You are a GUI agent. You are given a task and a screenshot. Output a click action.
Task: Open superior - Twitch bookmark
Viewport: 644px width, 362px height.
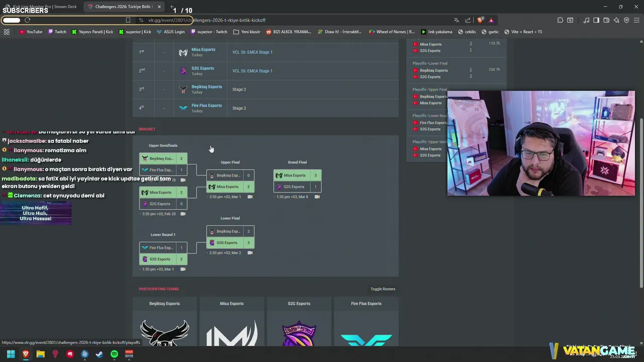(x=209, y=32)
